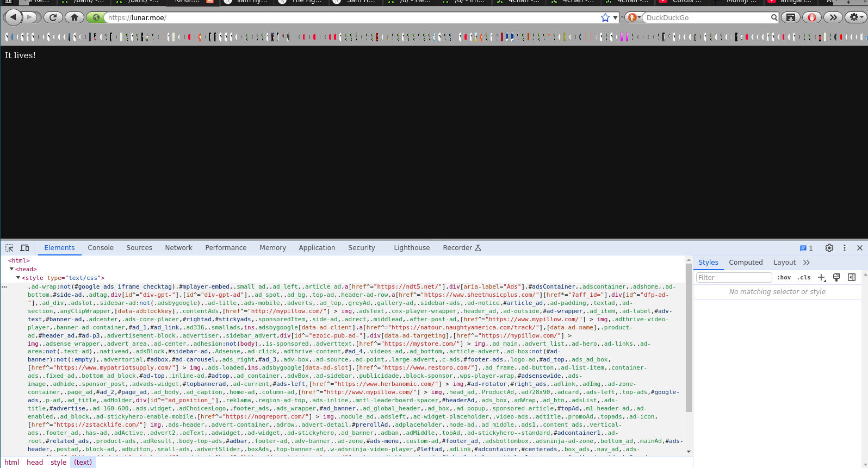Bookmark this page with the star icon
This screenshot has width=868, height=468.
click(605, 17)
